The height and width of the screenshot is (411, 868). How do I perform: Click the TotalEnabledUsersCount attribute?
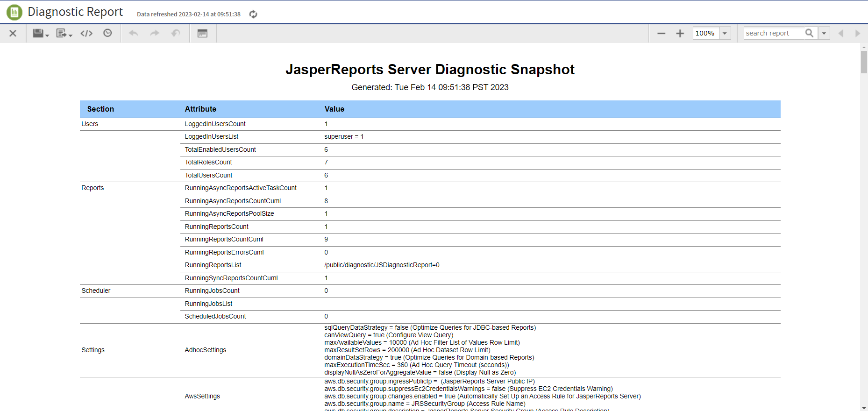coord(220,149)
